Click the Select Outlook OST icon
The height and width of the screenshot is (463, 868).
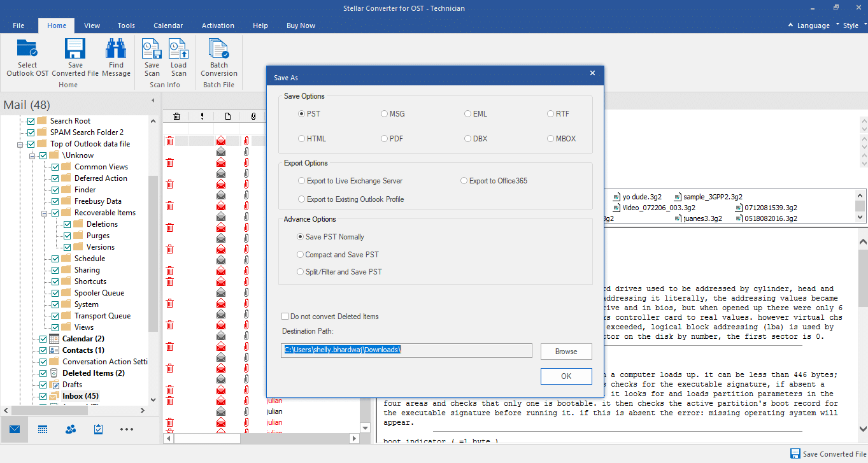pyautogui.click(x=27, y=49)
